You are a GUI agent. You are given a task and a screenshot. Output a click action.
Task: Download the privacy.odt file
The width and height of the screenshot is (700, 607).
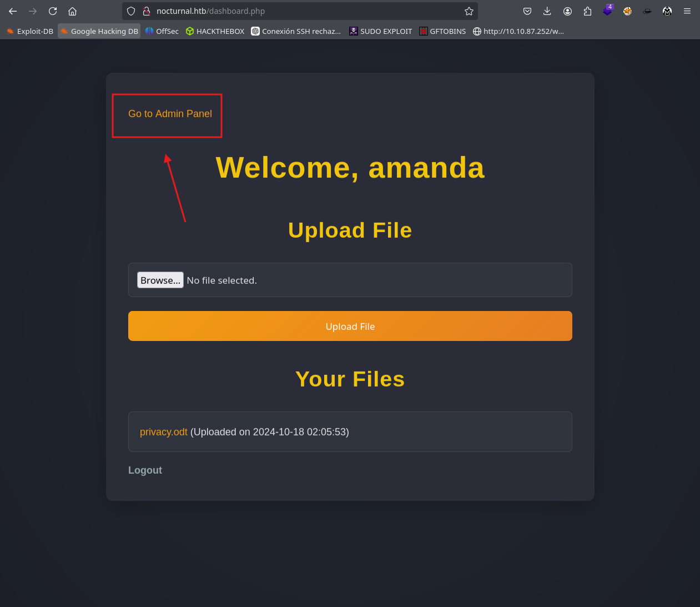163,432
